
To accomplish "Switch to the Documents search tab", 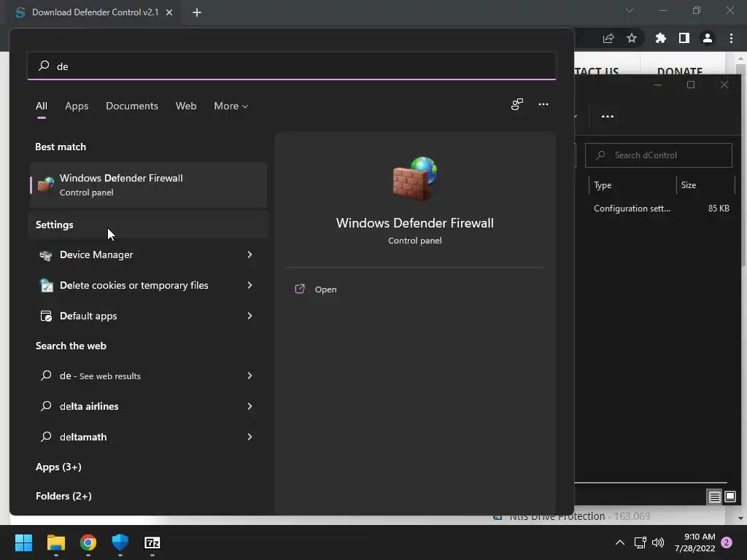I will [132, 106].
